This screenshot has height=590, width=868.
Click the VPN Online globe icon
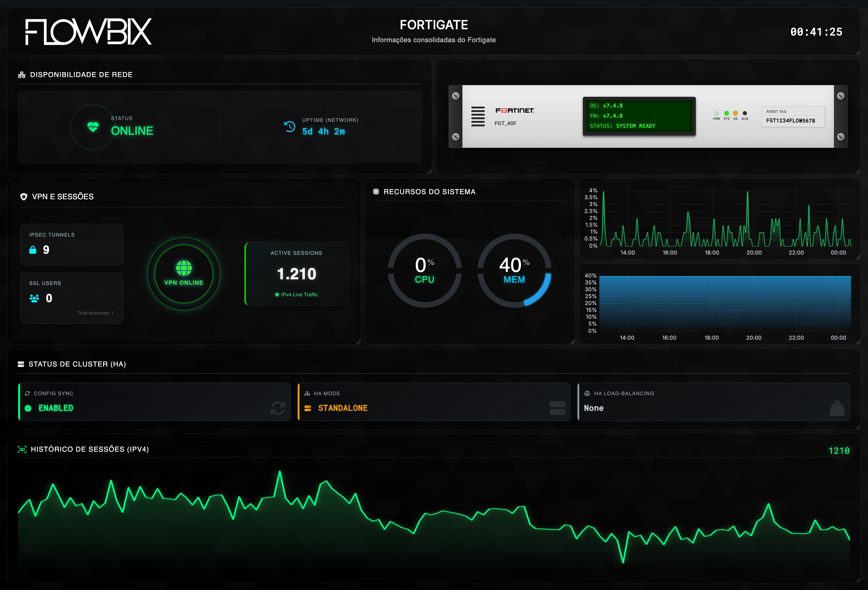(184, 268)
